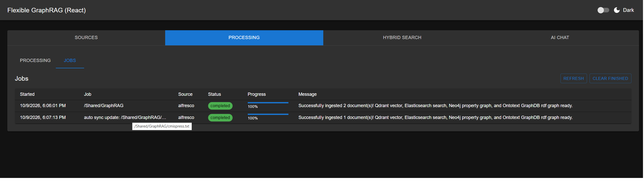644x185 pixels.
Task: Click the Clear Finished button
Action: tap(610, 78)
